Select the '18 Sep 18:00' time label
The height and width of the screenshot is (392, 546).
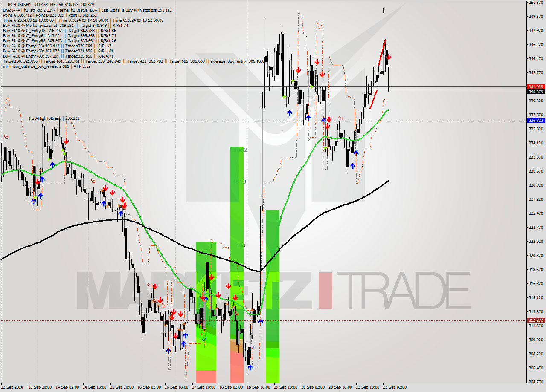pos(258,387)
